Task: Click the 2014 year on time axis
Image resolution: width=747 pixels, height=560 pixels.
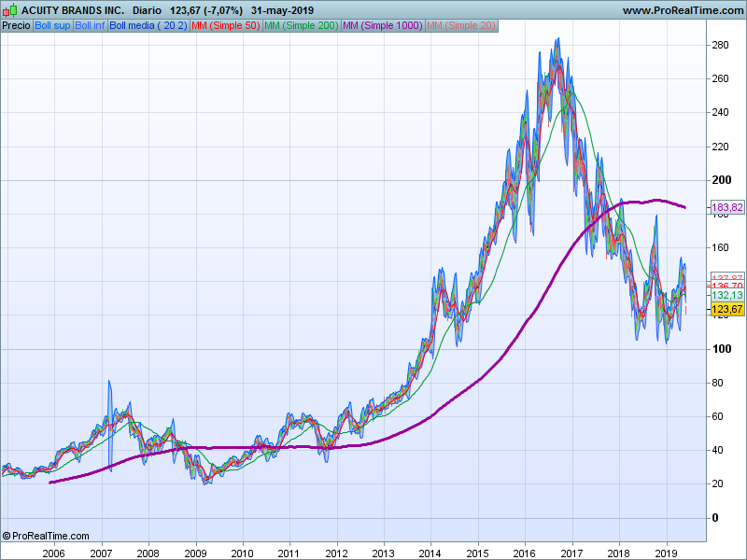Action: click(x=430, y=553)
